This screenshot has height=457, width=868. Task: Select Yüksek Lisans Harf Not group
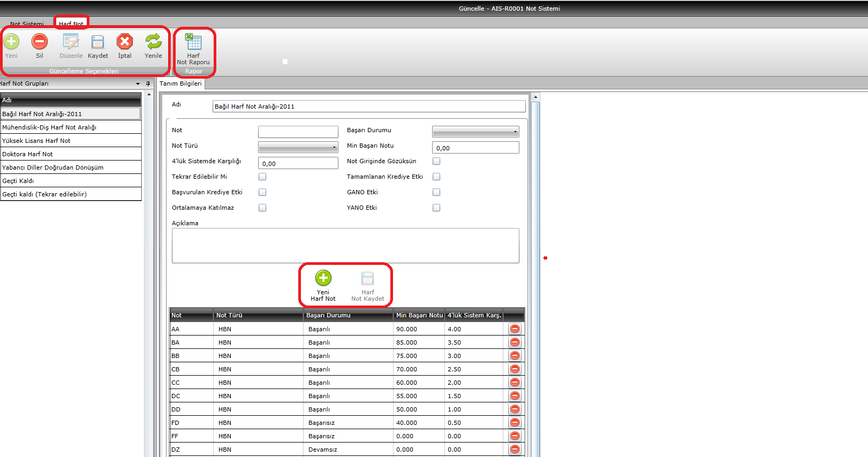pos(71,141)
